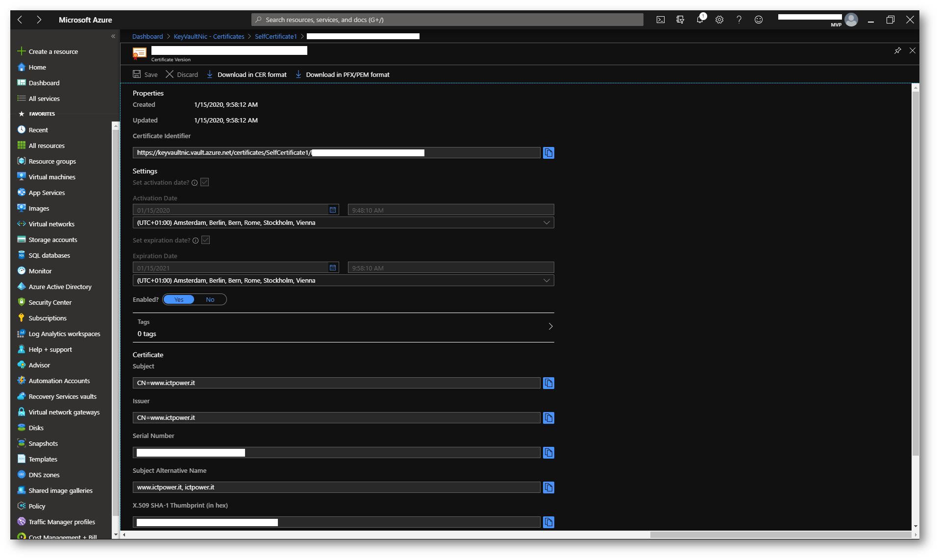940x560 pixels.
Task: Open the Expiration Date calendar picker
Action: (x=333, y=268)
